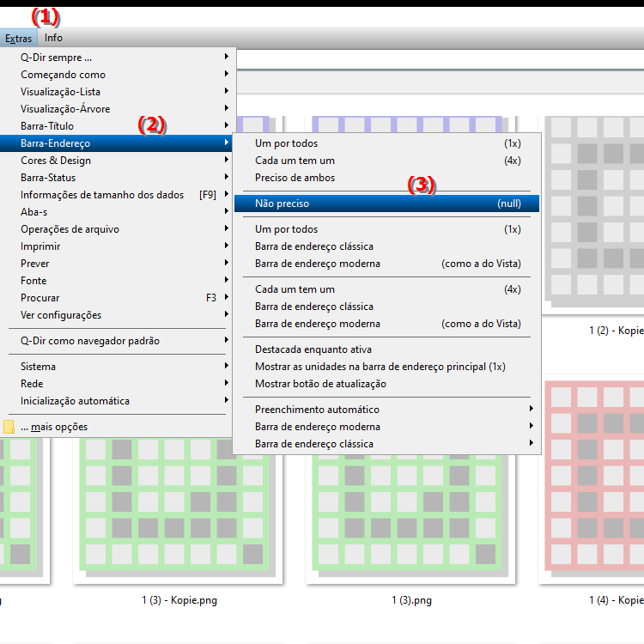Expand 'Barra de endereço clássica' submenu arrow
Screen dimensions: 644x644
coord(531,444)
